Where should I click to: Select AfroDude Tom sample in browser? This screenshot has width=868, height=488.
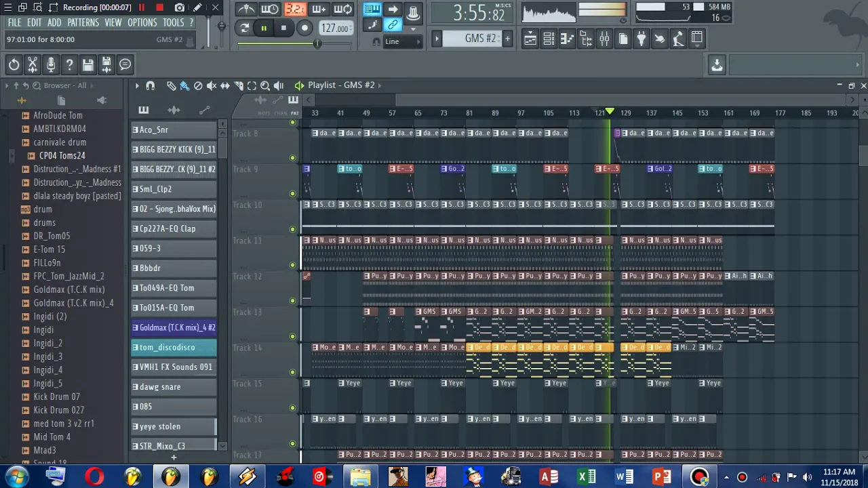[x=58, y=116]
